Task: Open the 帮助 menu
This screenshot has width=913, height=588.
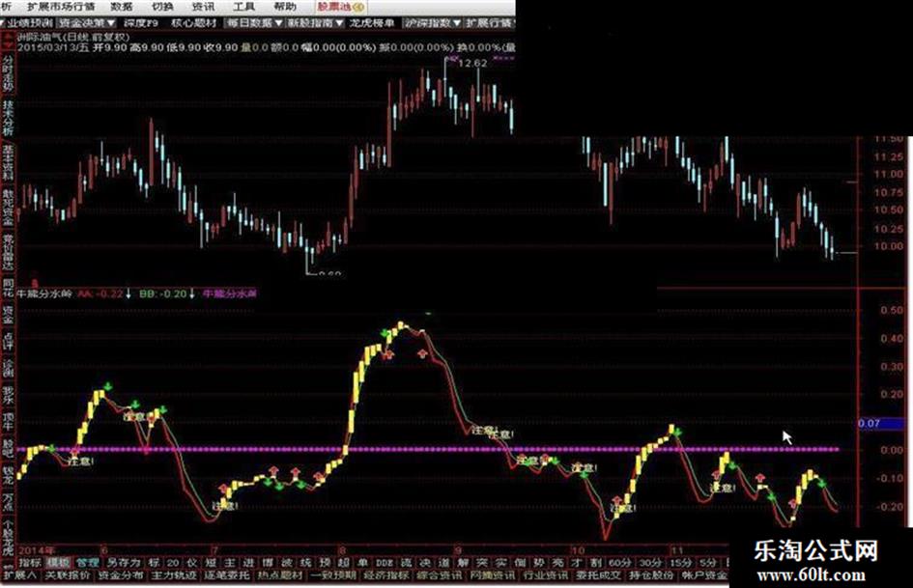Action: (x=284, y=7)
